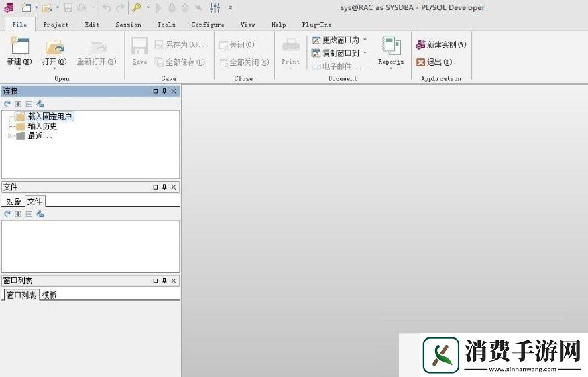
Task: Click the Undo arrow in quick access toolbar
Action: [107, 7]
